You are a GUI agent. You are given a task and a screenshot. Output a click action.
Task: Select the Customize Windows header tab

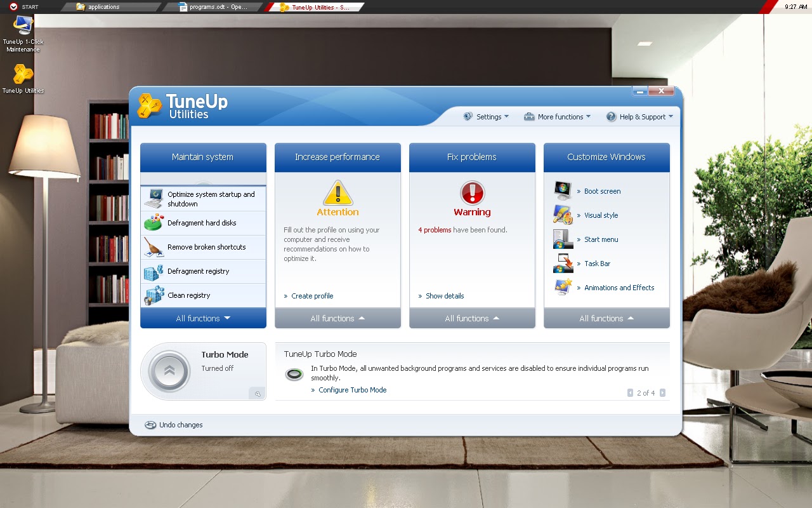tap(606, 157)
